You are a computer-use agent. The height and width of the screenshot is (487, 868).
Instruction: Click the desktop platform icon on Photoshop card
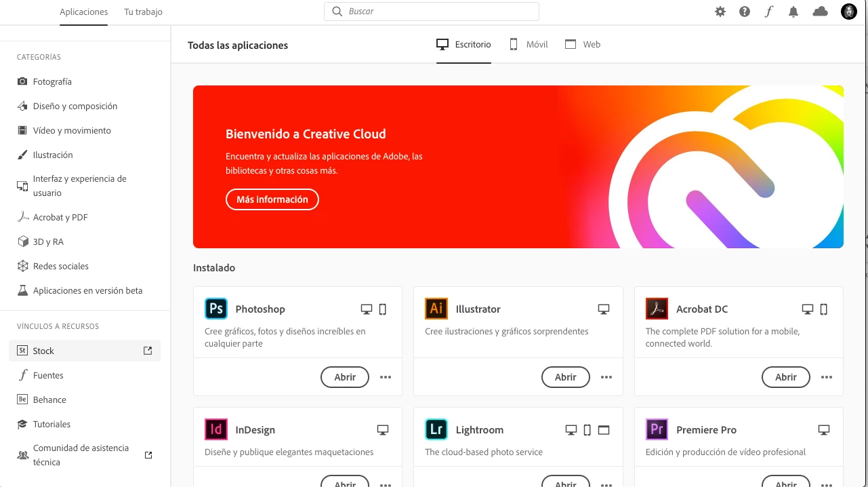(x=367, y=309)
